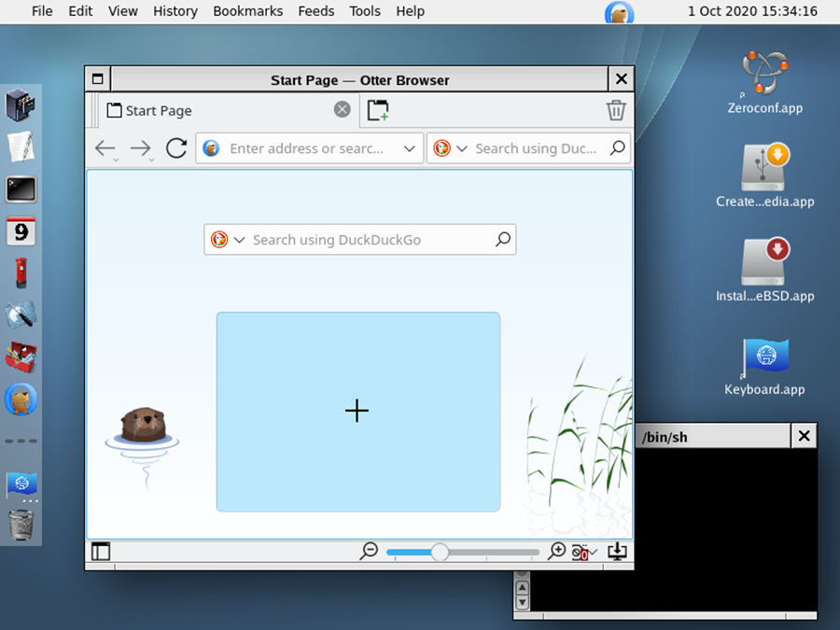Open the Help menu

pyautogui.click(x=411, y=11)
